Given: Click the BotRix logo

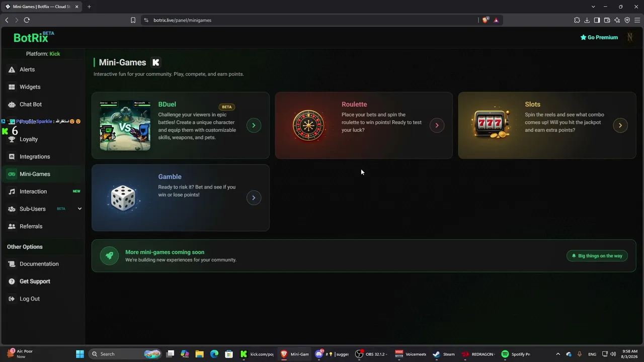Looking at the screenshot, I should [34, 37].
